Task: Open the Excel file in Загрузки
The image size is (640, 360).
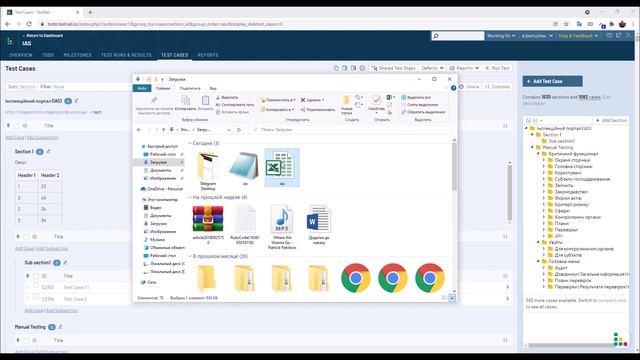Action: pyautogui.click(x=282, y=167)
